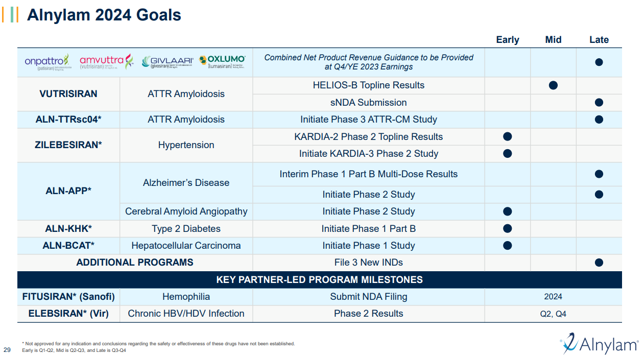Select the ALN-BCAT* program cell
Screen dimensions: 644x355
68,245
